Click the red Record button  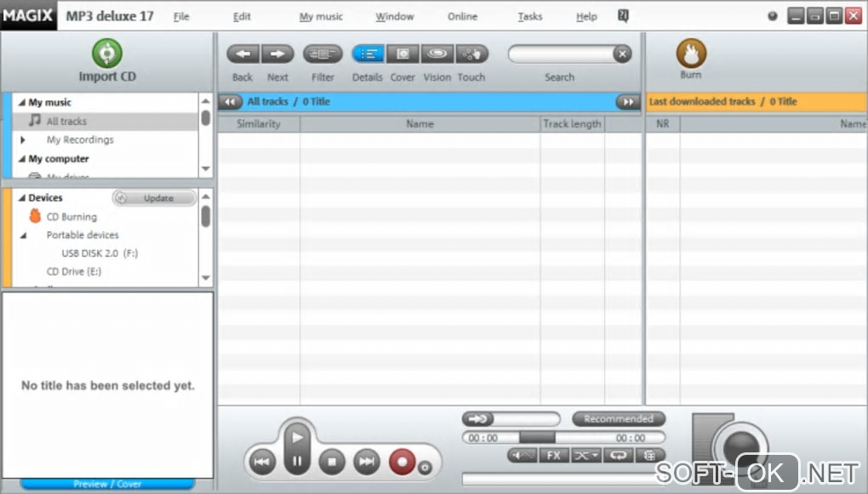click(x=403, y=462)
